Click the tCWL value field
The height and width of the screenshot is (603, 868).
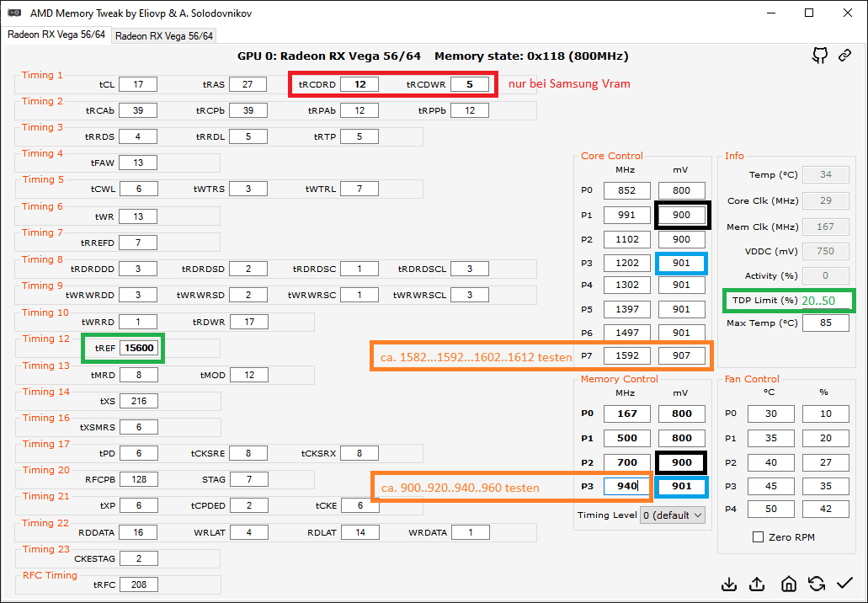(x=138, y=189)
